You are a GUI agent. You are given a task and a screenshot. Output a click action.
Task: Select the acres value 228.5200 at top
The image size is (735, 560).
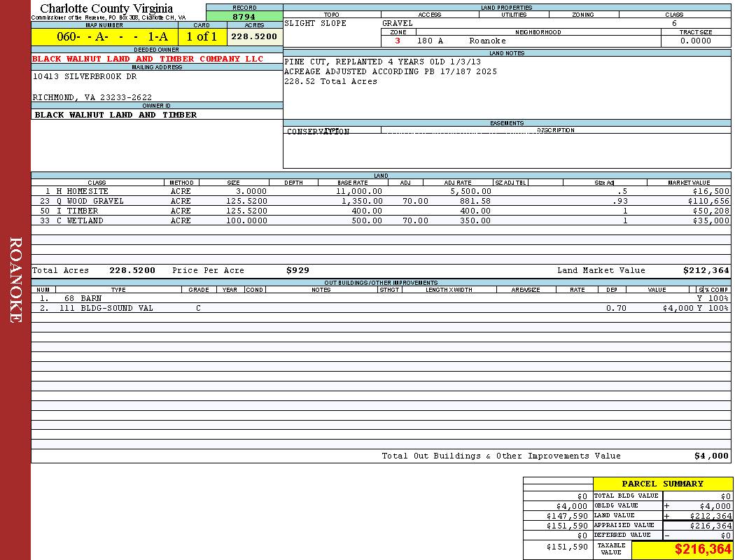coord(254,36)
